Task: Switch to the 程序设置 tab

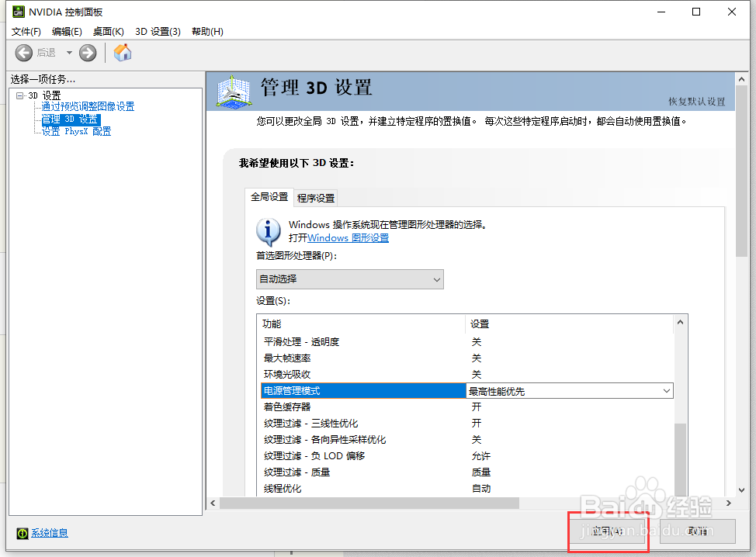Action: pyautogui.click(x=314, y=197)
